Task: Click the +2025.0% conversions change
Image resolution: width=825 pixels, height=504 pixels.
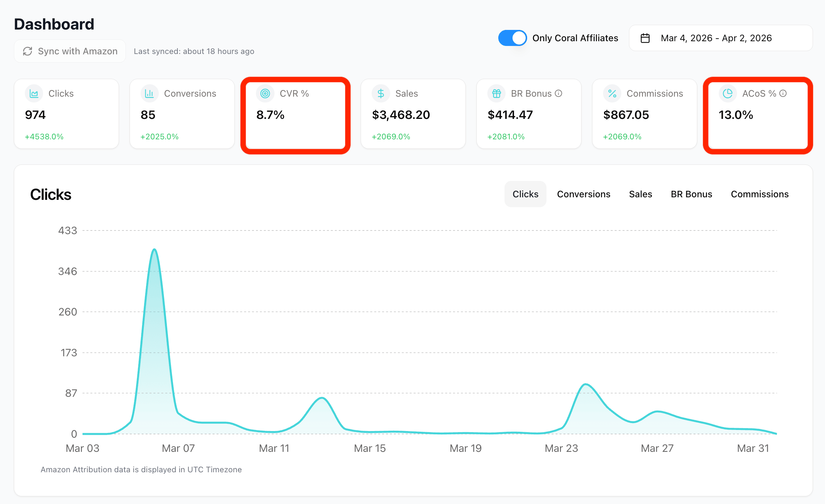Action: [x=160, y=137]
